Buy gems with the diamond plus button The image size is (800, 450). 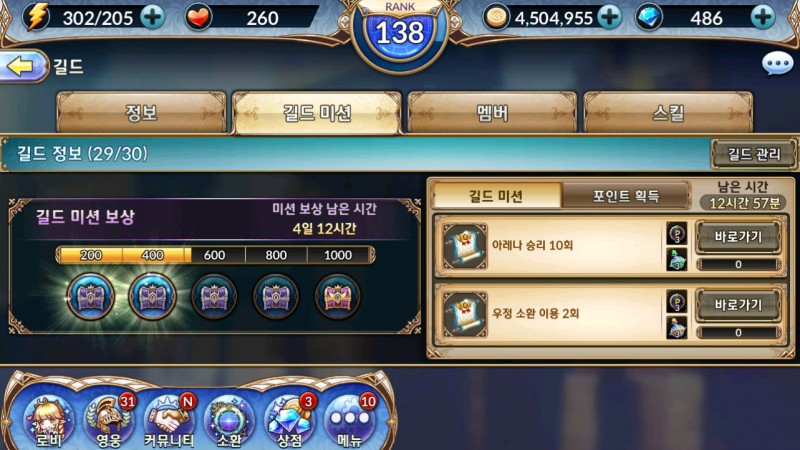[x=763, y=18]
